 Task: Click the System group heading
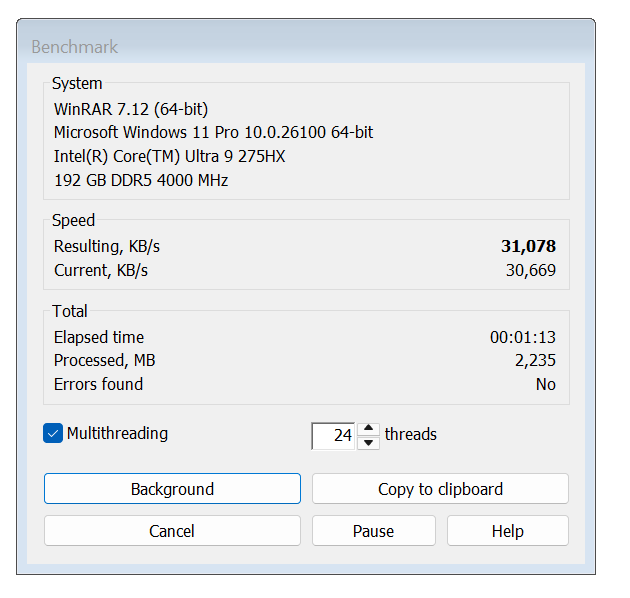click(77, 83)
